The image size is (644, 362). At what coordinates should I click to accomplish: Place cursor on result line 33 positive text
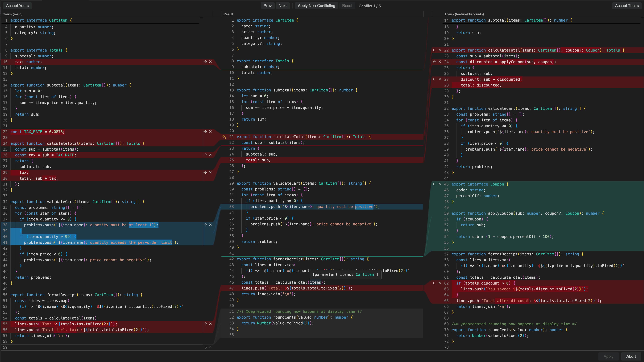(364, 207)
